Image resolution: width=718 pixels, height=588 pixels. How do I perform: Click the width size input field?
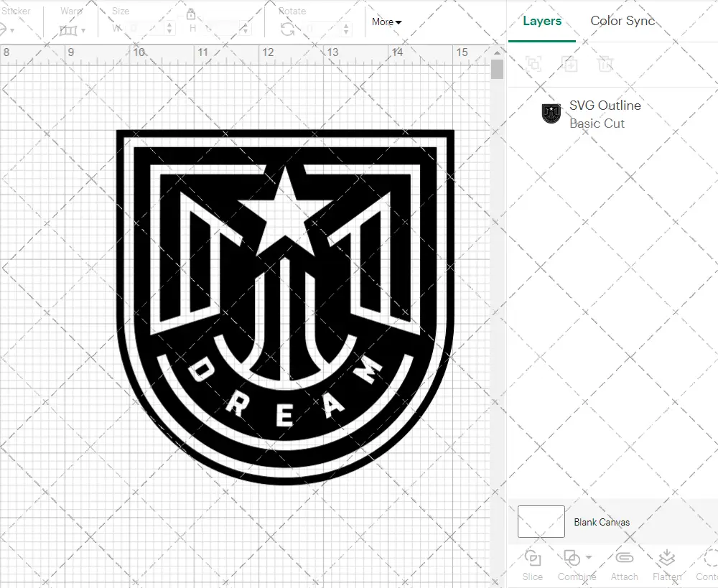tap(145, 29)
